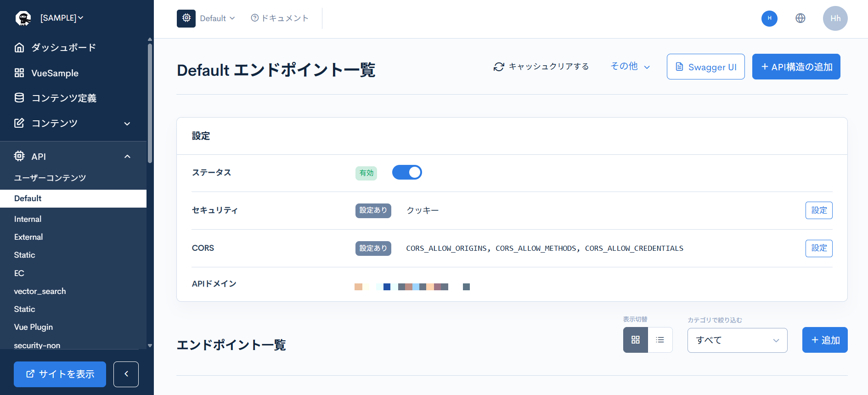Select security-non in API submenu
The width and height of the screenshot is (868, 395).
37,345
